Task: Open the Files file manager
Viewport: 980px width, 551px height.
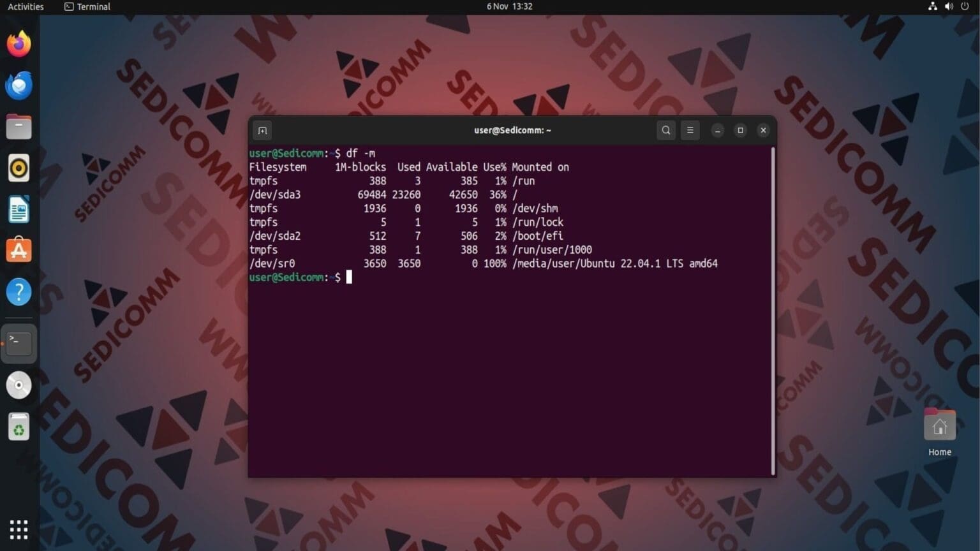Action: (19, 126)
